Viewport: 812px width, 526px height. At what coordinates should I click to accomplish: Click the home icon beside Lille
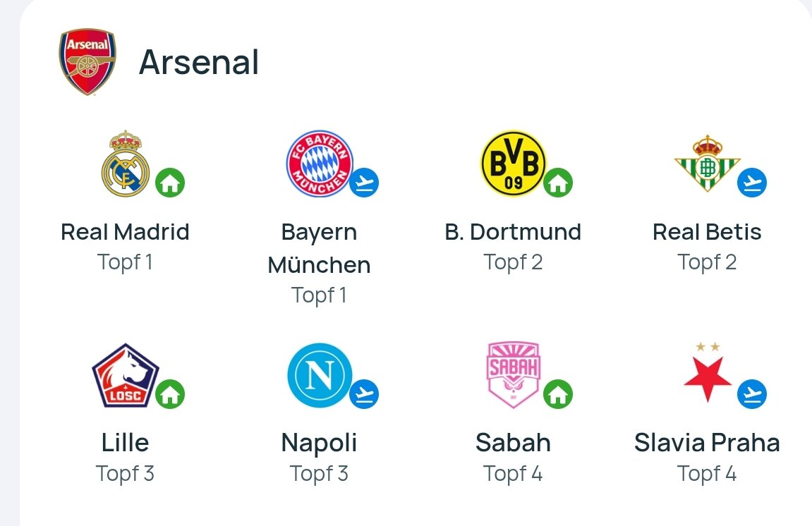pos(170,394)
